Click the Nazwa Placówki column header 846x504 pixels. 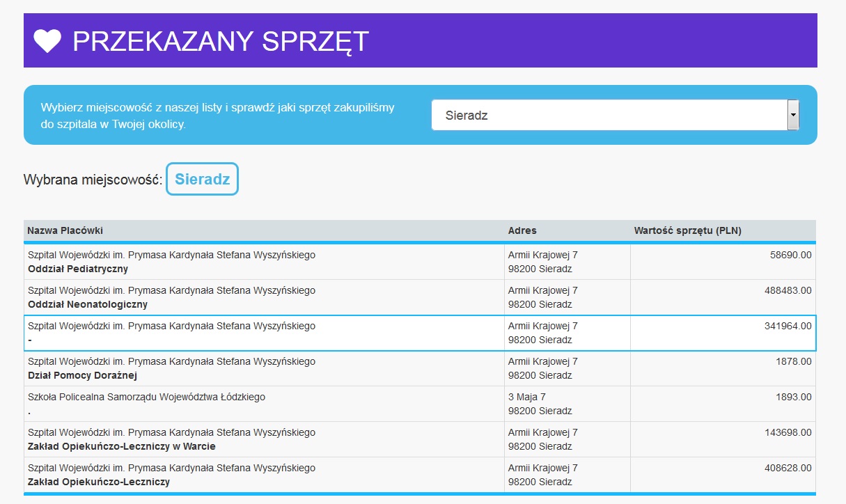click(65, 230)
